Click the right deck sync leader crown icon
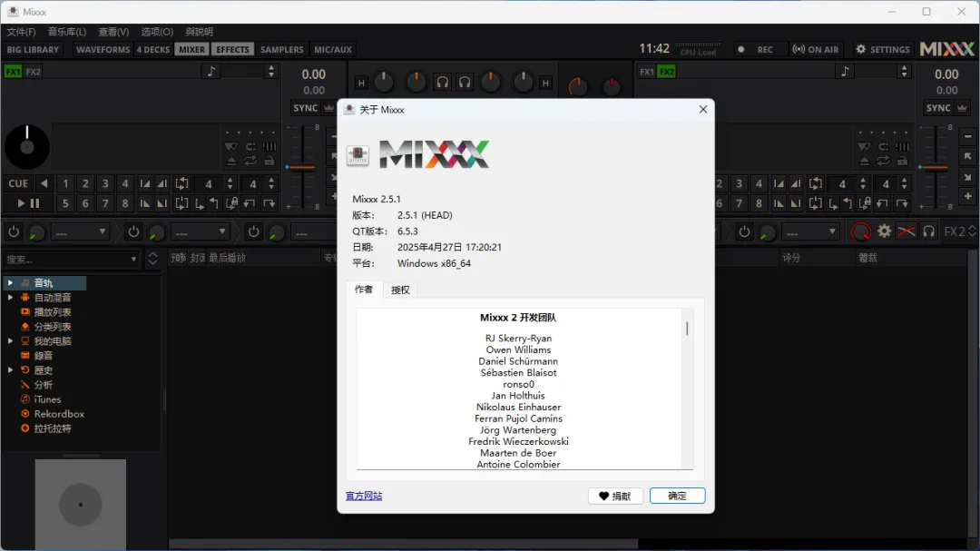The height and width of the screenshot is (551, 980). [962, 108]
